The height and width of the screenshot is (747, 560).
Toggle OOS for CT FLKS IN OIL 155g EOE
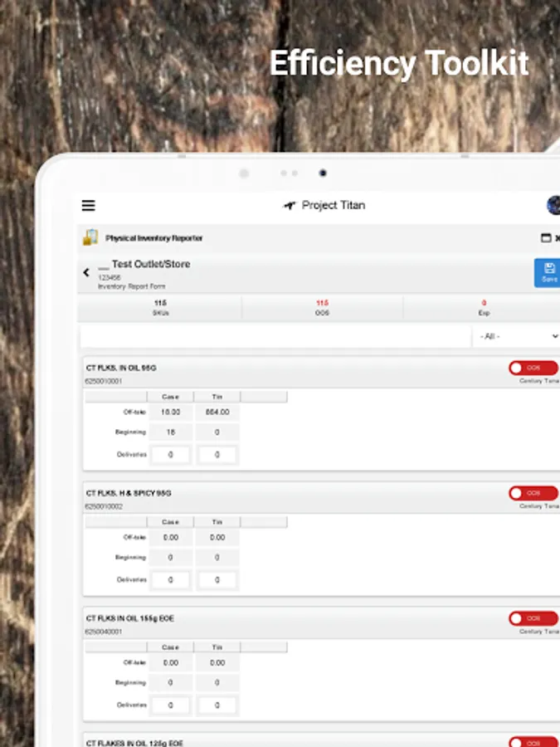pyautogui.click(x=533, y=618)
